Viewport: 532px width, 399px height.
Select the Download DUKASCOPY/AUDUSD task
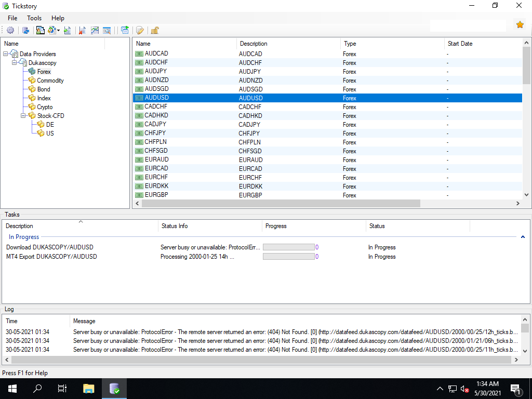49,247
